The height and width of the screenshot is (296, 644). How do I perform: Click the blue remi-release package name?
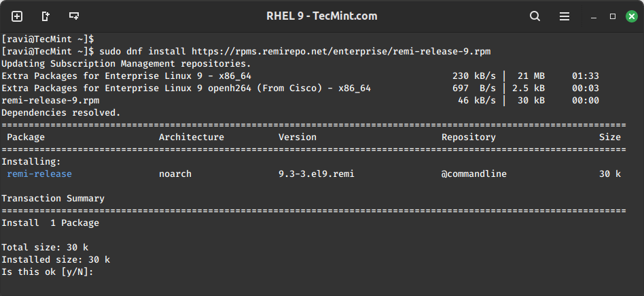click(x=39, y=174)
